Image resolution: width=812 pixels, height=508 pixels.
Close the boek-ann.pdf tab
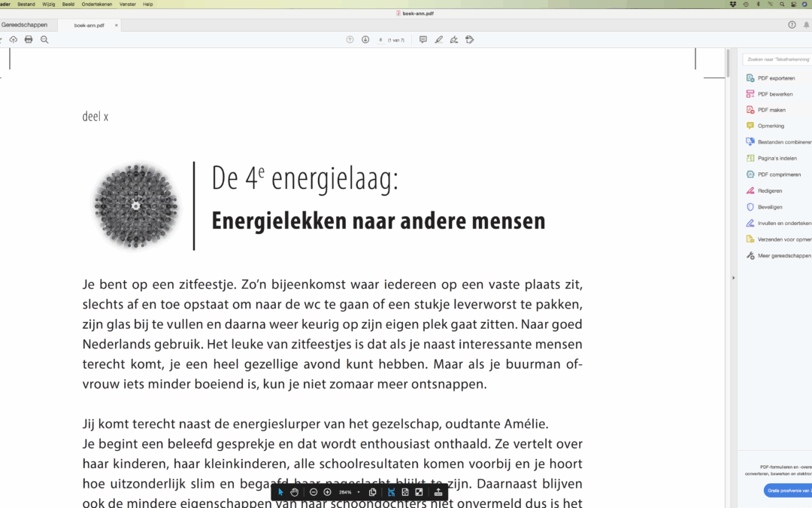click(117, 26)
